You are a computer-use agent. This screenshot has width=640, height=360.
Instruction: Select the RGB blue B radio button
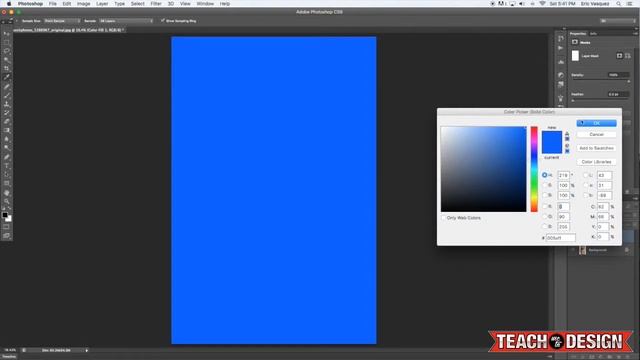[544, 227]
